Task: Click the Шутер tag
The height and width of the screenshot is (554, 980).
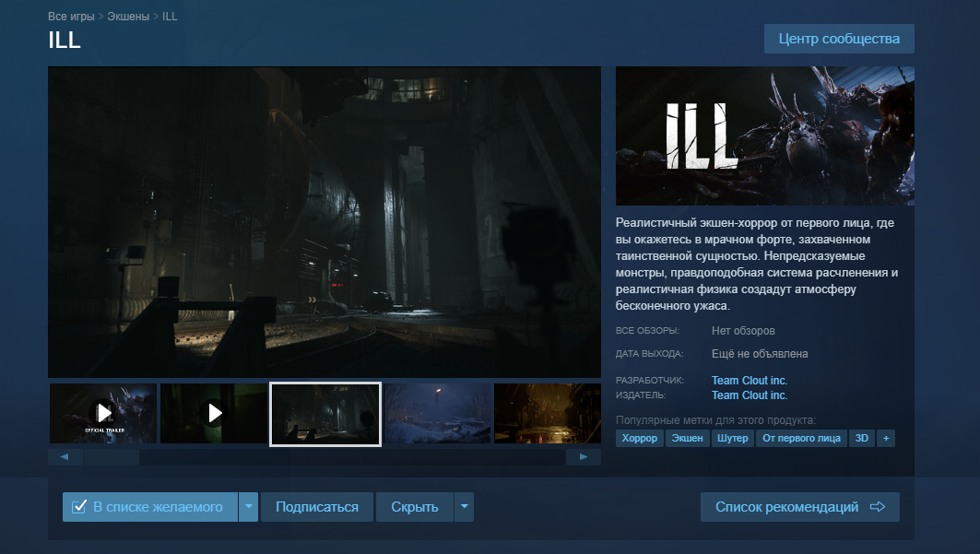Action: pyautogui.click(x=733, y=439)
